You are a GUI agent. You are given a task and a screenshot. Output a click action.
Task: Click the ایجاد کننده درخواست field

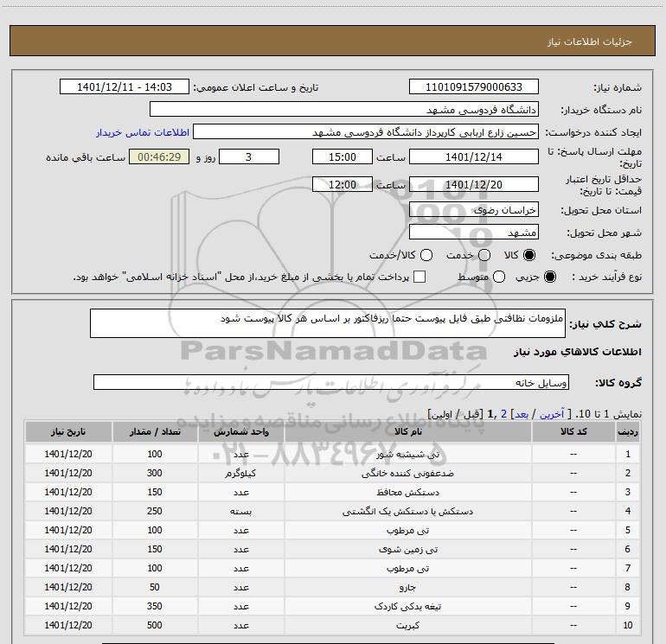coord(366,131)
